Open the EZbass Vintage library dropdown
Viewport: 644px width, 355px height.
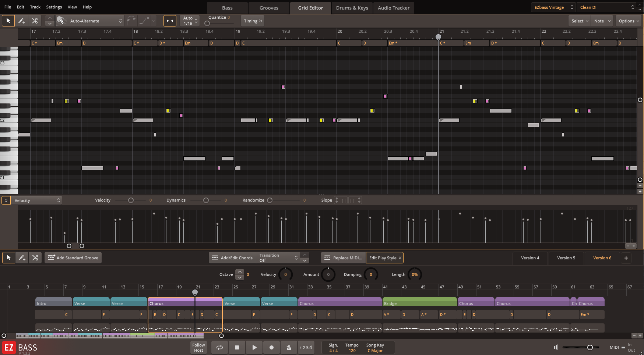pos(553,7)
